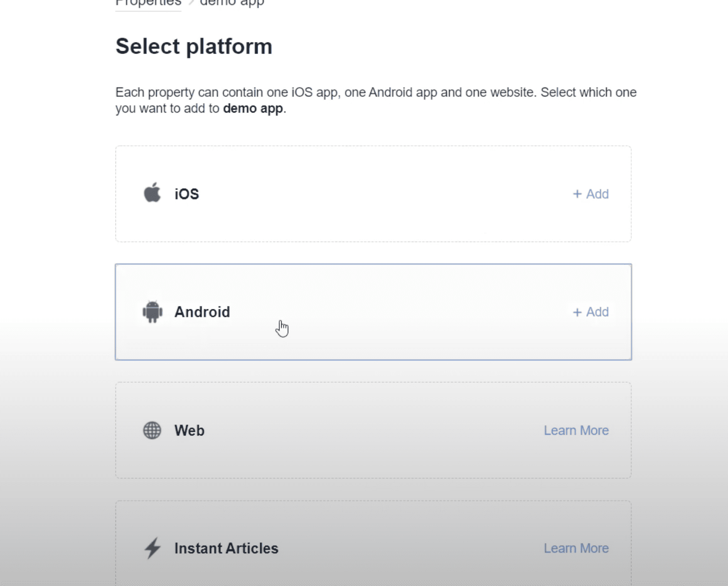Choose the Web platform label
This screenshot has width=728, height=586.
[x=189, y=431]
